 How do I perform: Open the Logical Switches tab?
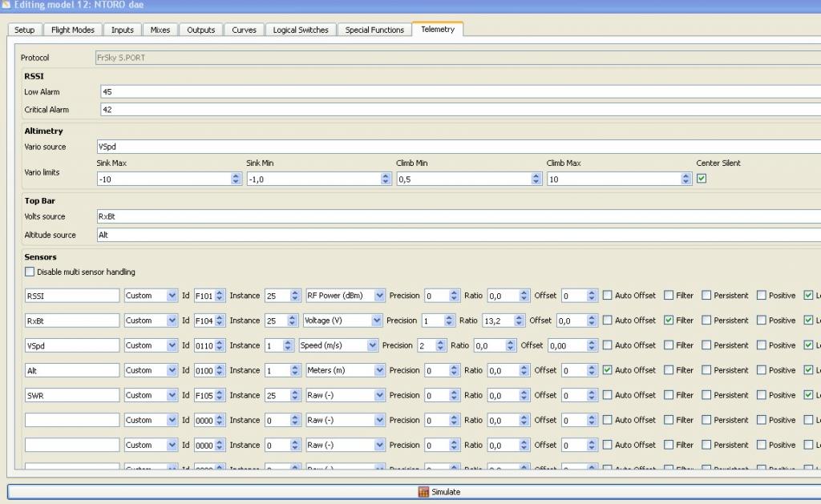pyautogui.click(x=300, y=30)
